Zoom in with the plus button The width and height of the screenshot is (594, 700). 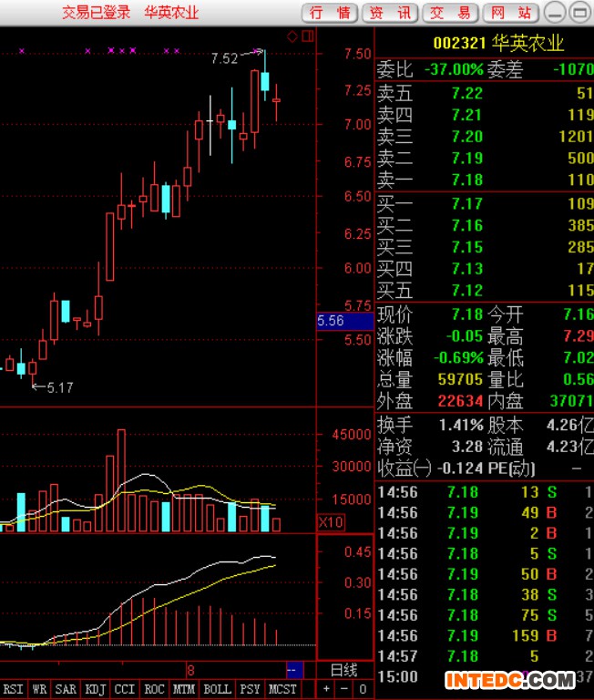[327, 689]
